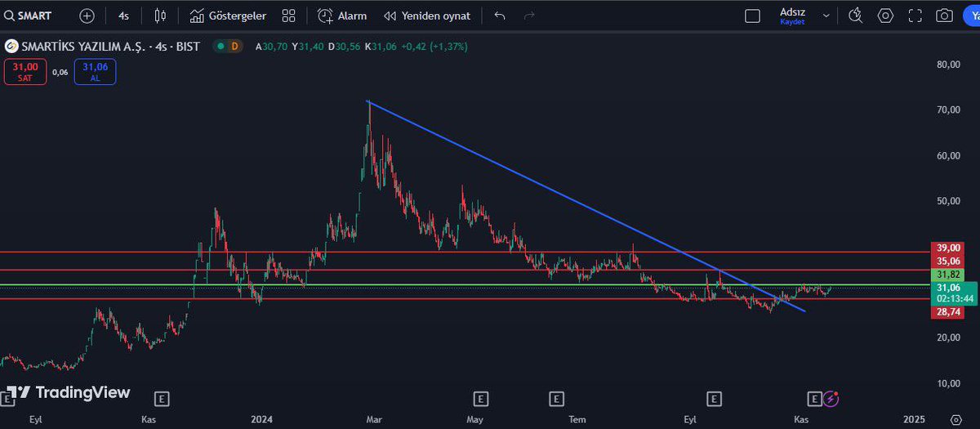Click the Tem time axis label
The height and width of the screenshot is (429, 980).
click(577, 419)
